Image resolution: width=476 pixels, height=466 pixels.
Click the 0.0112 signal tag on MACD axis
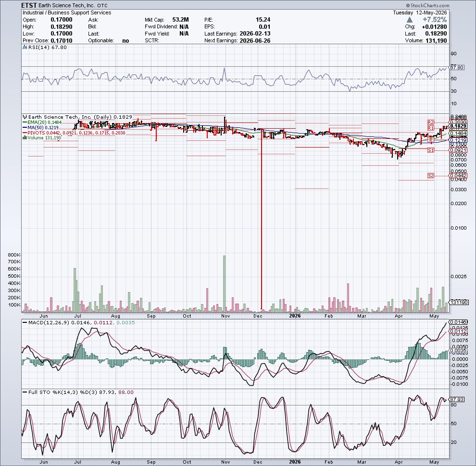tap(458, 331)
